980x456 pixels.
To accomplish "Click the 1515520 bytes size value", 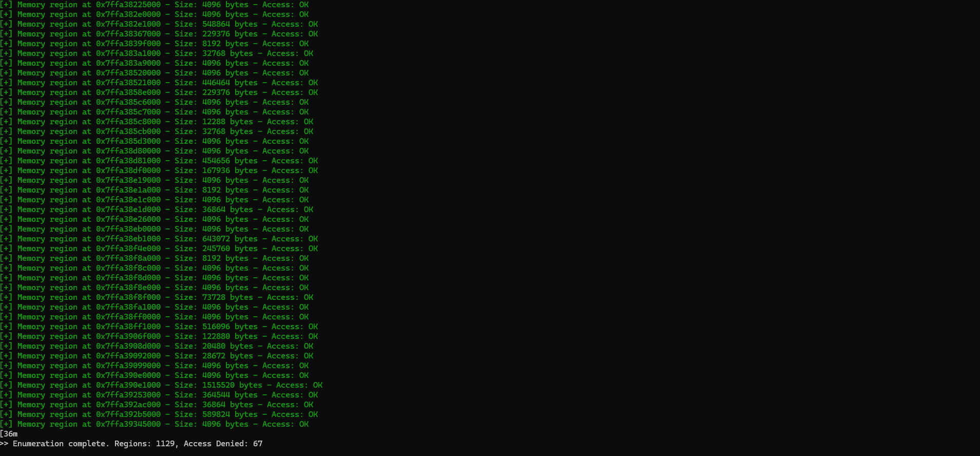I will tap(232, 385).
